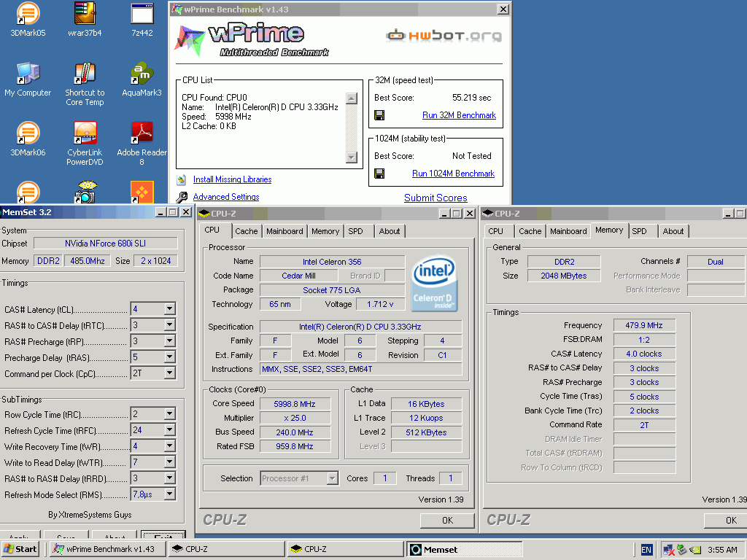Click the system clock showing 3:55 AM
Screen dimensions: 747x560
click(722, 550)
